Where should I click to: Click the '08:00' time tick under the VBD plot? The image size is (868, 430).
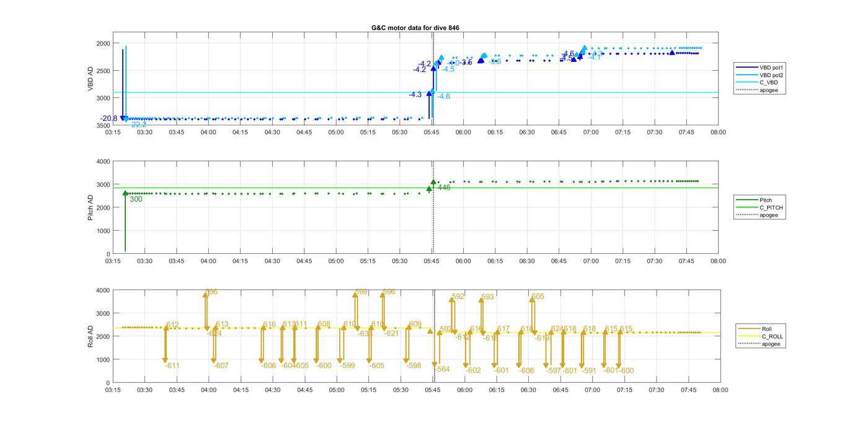pyautogui.click(x=719, y=132)
